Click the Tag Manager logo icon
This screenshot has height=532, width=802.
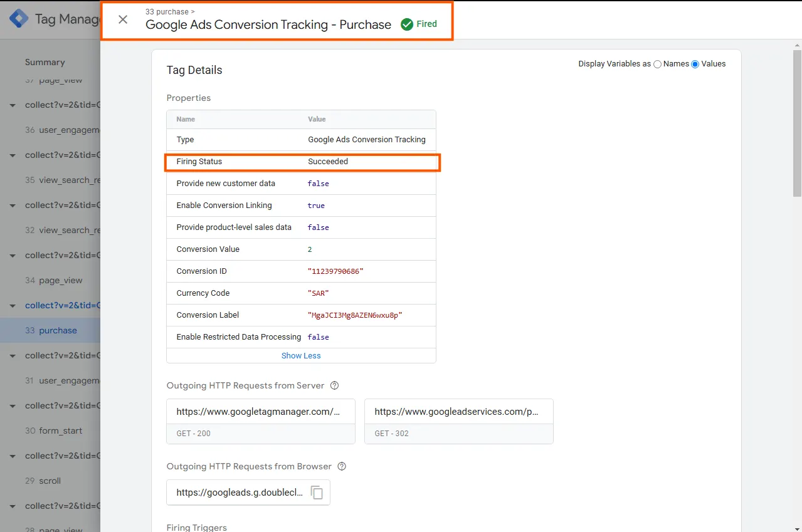coord(18,19)
